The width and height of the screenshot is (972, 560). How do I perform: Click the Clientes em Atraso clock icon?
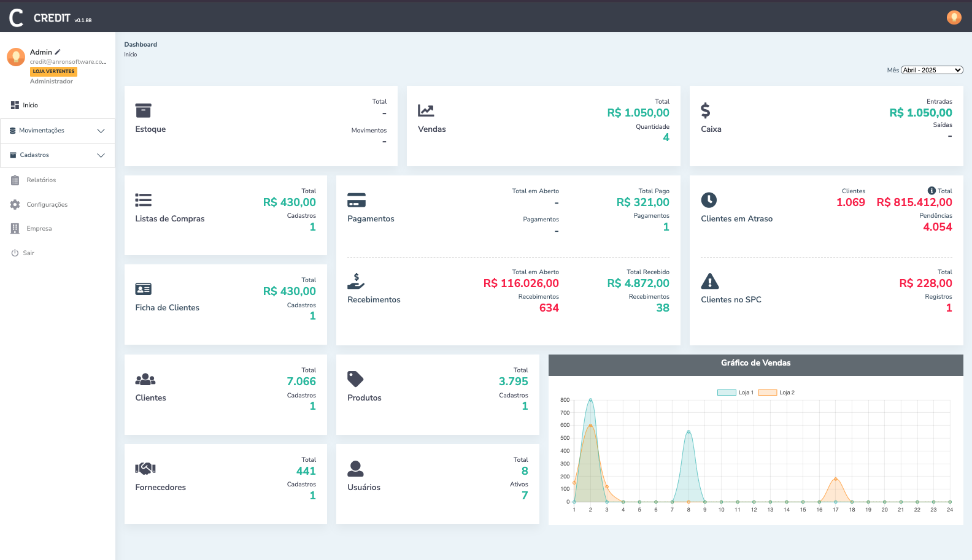(x=709, y=200)
